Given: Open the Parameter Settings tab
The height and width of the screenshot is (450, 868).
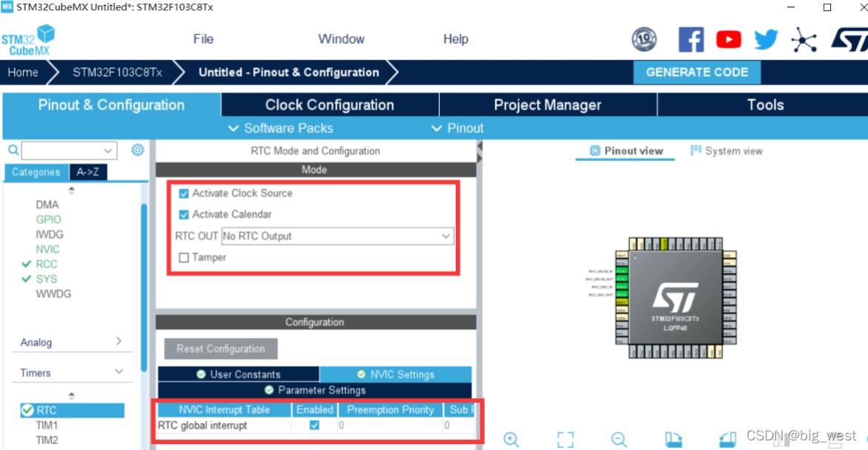Looking at the screenshot, I should (x=315, y=390).
